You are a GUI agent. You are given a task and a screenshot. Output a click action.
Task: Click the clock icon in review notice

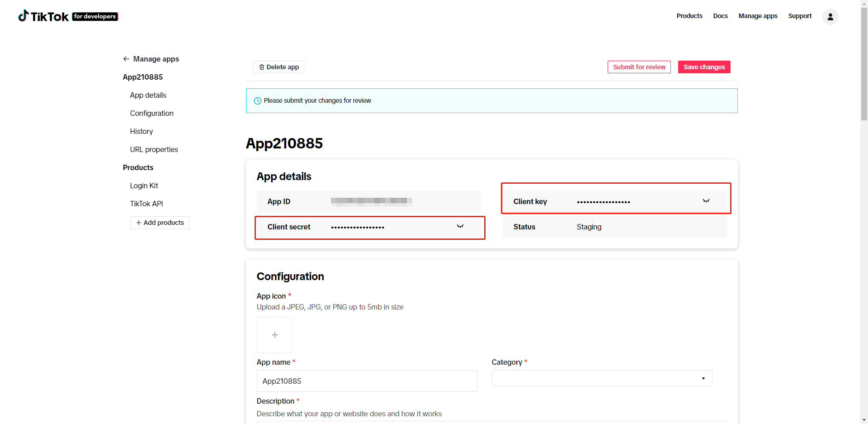[x=258, y=101]
